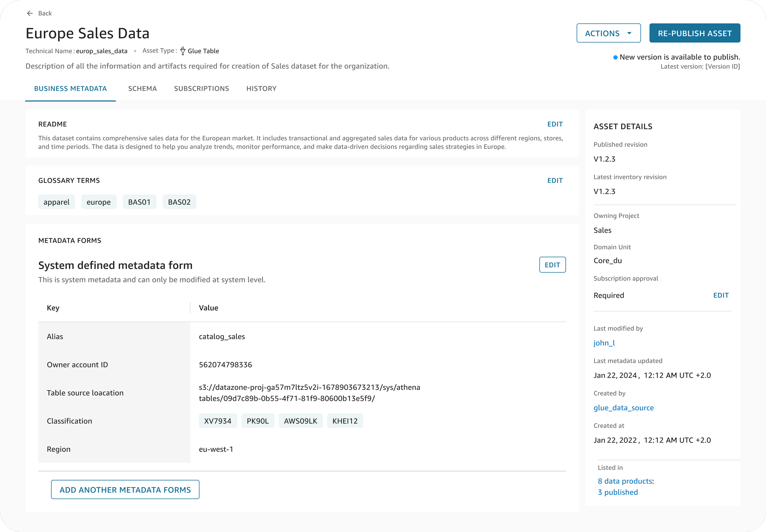Switch to the Schema tab
766x532 pixels.
click(x=142, y=89)
